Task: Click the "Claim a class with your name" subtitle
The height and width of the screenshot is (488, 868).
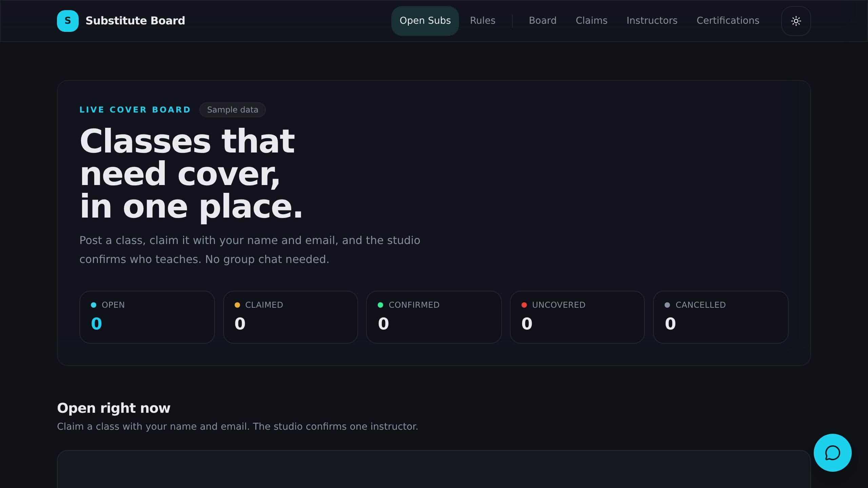Action: pos(237,426)
